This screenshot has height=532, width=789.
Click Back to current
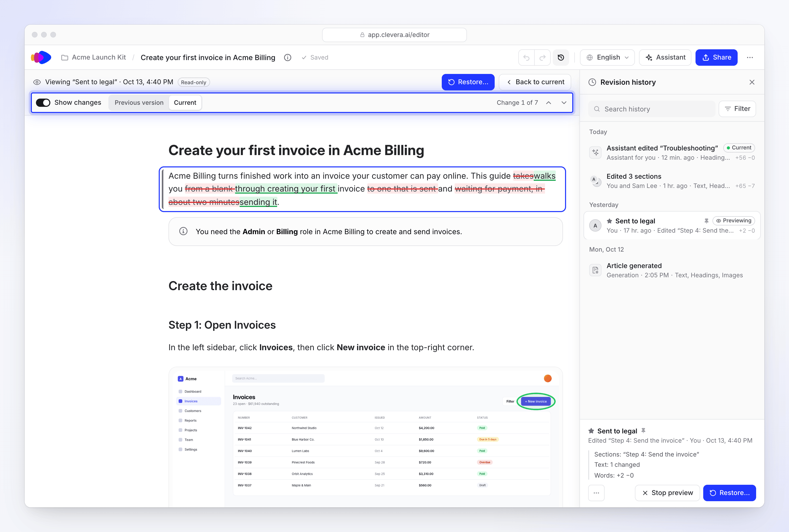pyautogui.click(x=535, y=82)
